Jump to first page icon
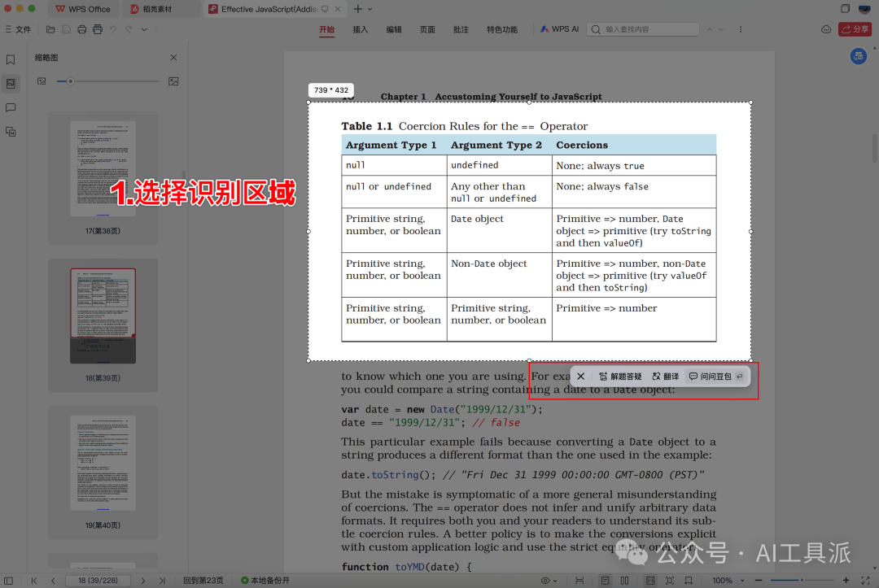 coord(34,580)
